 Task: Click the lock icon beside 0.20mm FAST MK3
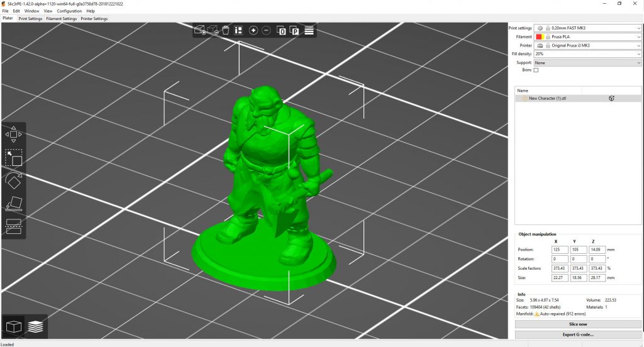click(x=548, y=28)
